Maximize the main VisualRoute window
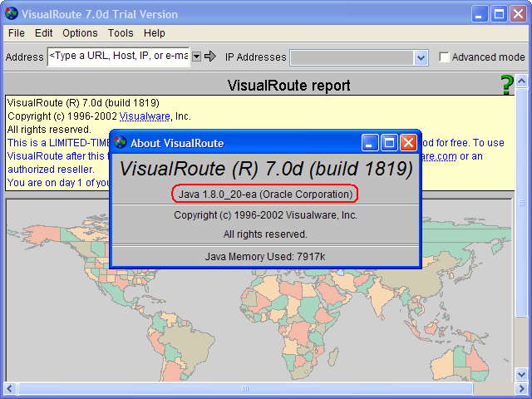 [x=499, y=14]
